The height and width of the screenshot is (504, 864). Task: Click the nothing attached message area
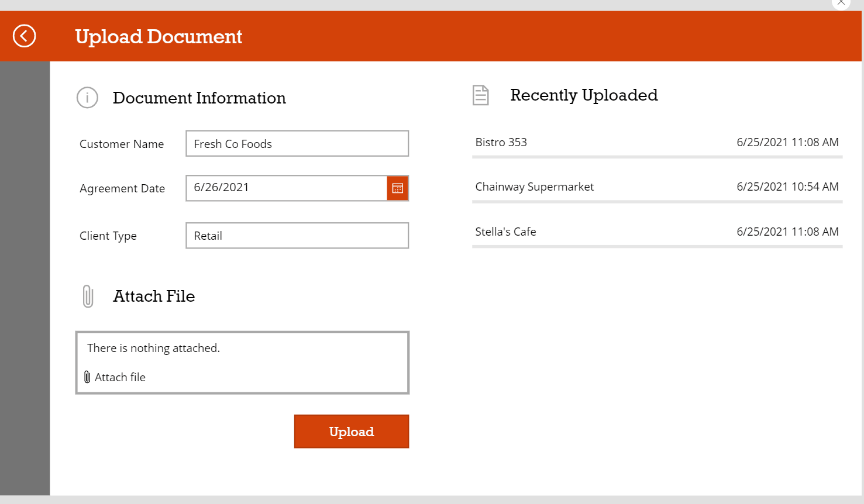tap(154, 347)
